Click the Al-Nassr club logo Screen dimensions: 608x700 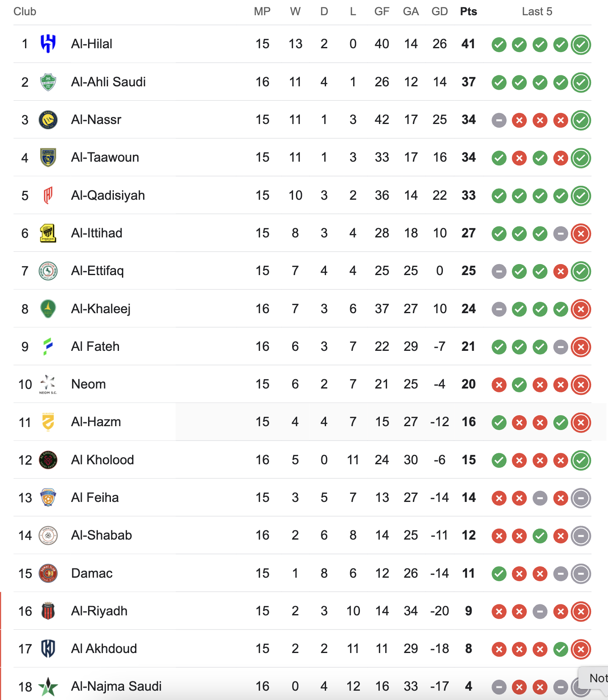48,120
